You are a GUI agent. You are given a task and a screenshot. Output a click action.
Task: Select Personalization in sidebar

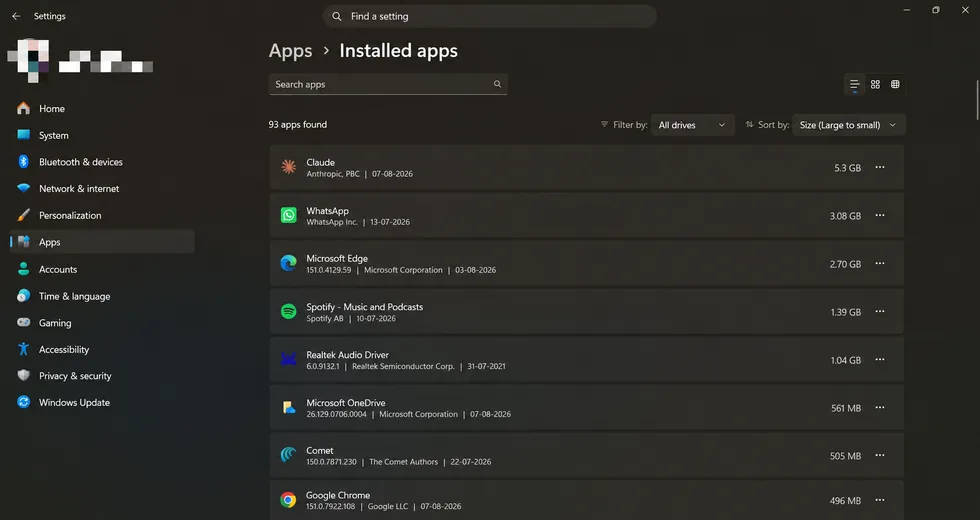coord(102,215)
